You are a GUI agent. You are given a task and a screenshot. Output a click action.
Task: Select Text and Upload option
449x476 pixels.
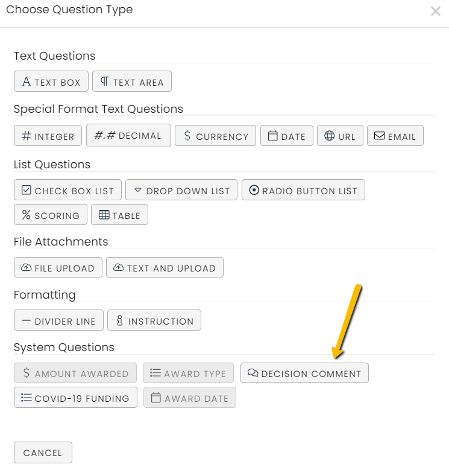click(x=165, y=267)
